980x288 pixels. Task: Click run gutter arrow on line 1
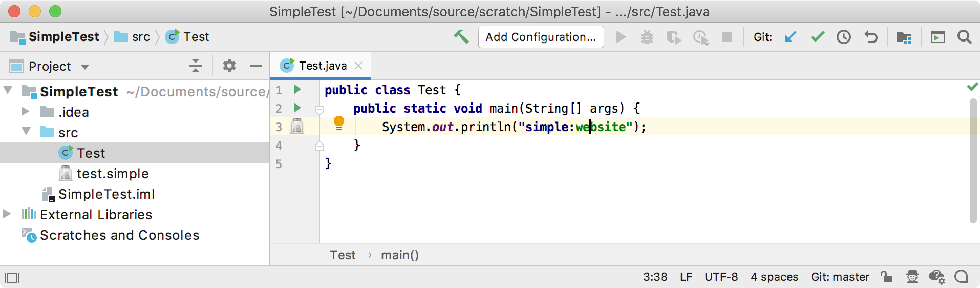coord(297,90)
